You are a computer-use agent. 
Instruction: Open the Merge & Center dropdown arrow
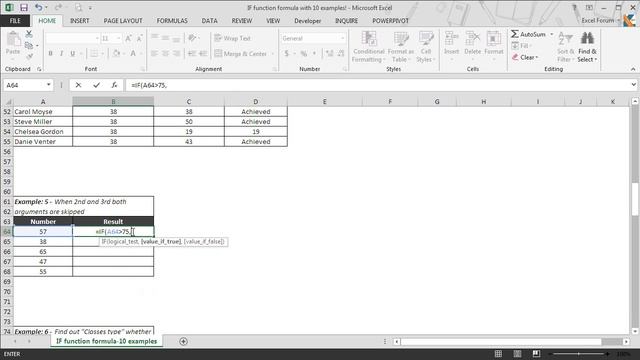pos(273,54)
